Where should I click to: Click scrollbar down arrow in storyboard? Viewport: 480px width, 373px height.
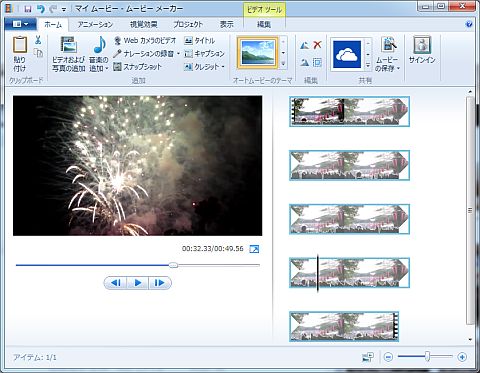(470, 339)
